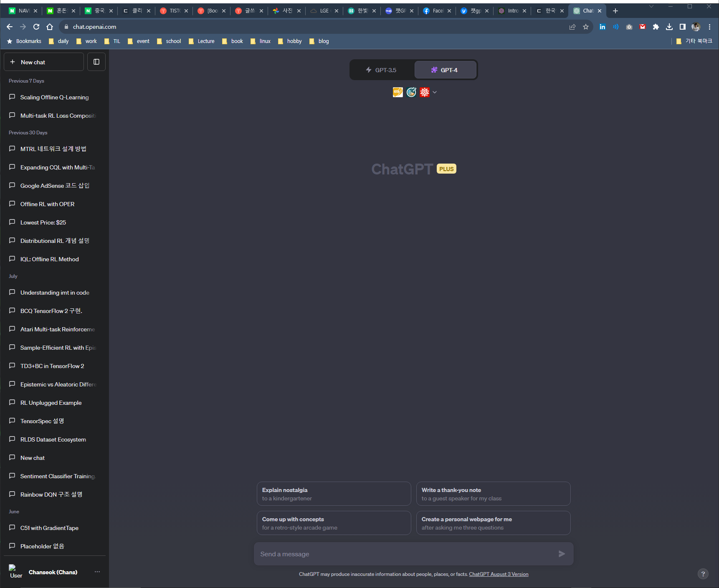Click the blue sound waves extension icon

(616, 27)
